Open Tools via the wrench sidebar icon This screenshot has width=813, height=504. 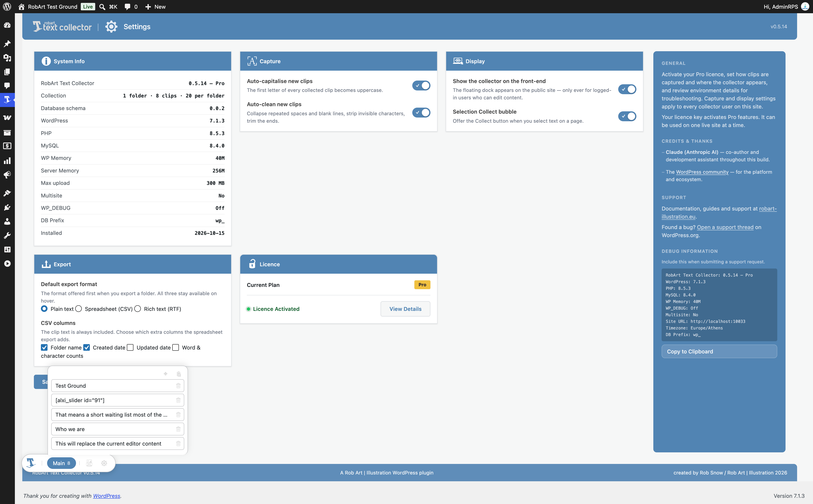(x=7, y=235)
